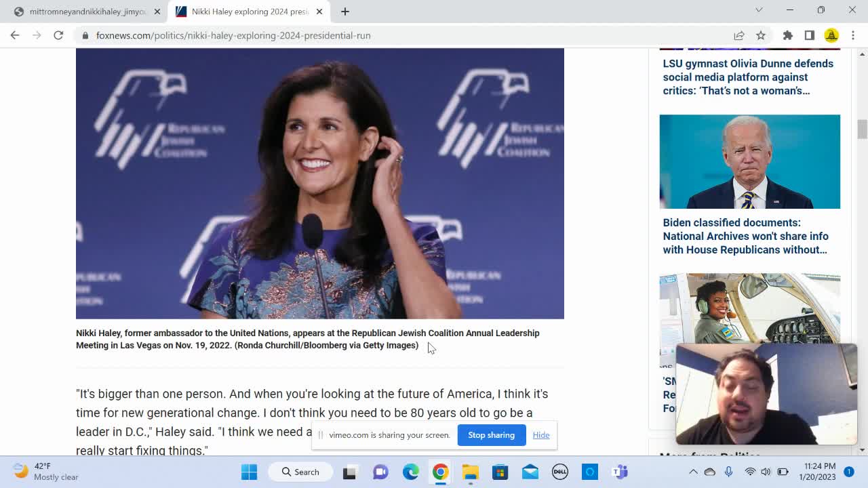Close the mittromneyandnikkihaley tab

157,12
